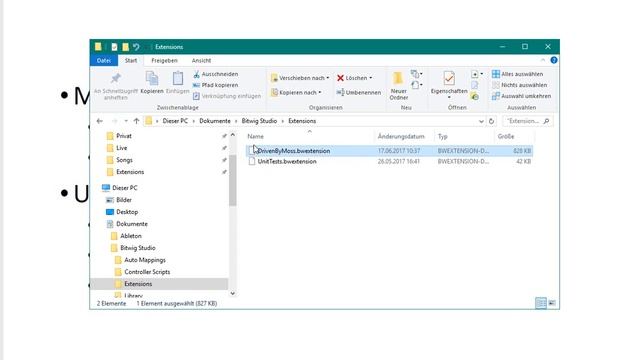Click the Extensions search field
The image size is (640, 360).
click(x=528, y=121)
